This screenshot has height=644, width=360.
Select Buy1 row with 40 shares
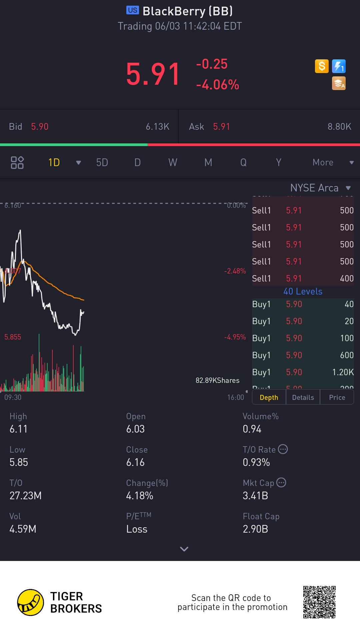(303, 304)
